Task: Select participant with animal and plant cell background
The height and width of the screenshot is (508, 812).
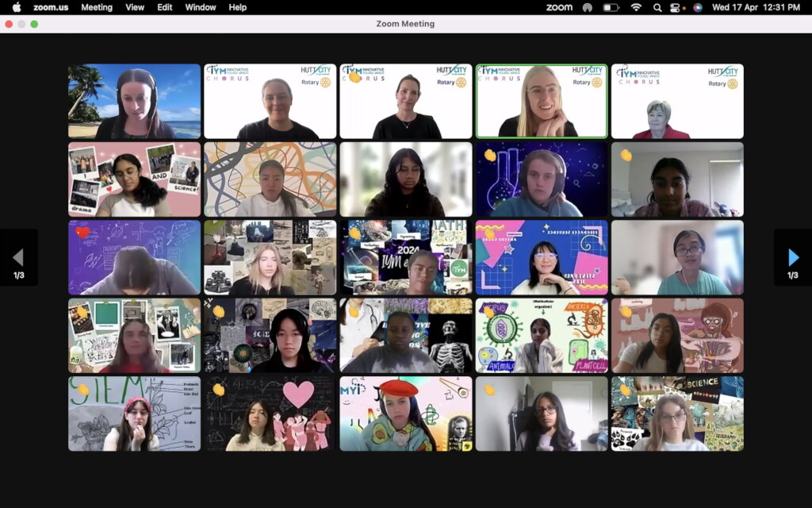Action: point(542,336)
